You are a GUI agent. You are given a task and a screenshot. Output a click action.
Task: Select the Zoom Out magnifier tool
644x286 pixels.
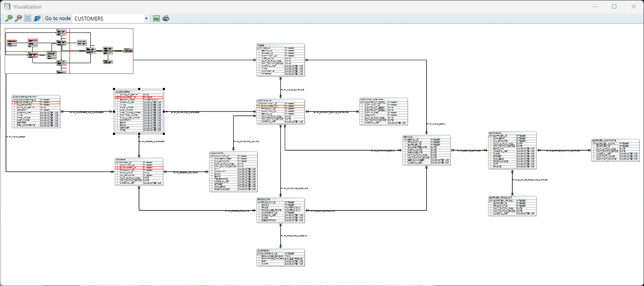pyautogui.click(x=18, y=18)
